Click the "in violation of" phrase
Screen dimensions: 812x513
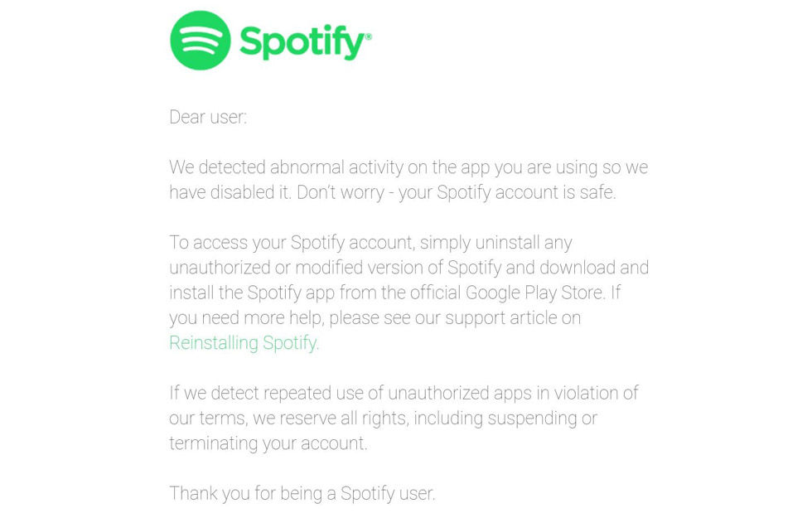(587, 394)
